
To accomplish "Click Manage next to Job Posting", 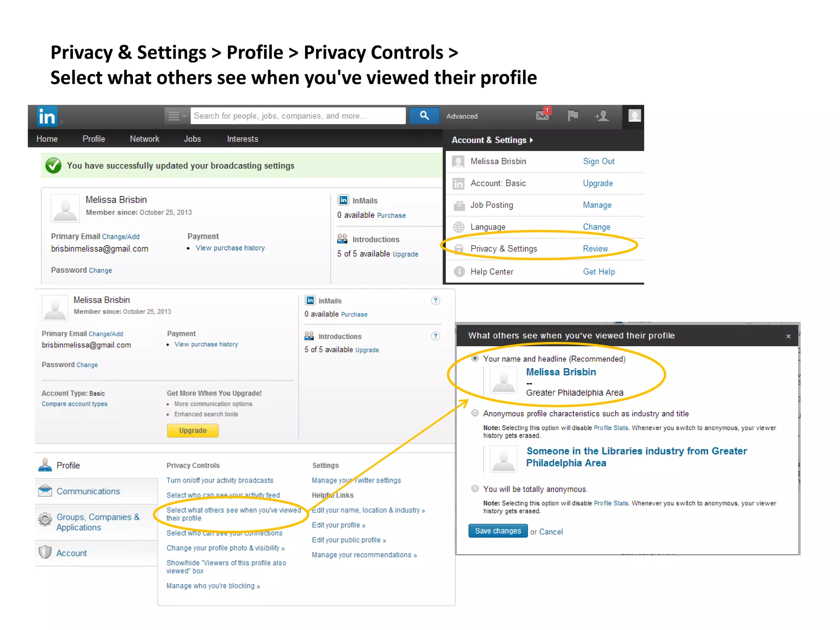I will (597, 205).
